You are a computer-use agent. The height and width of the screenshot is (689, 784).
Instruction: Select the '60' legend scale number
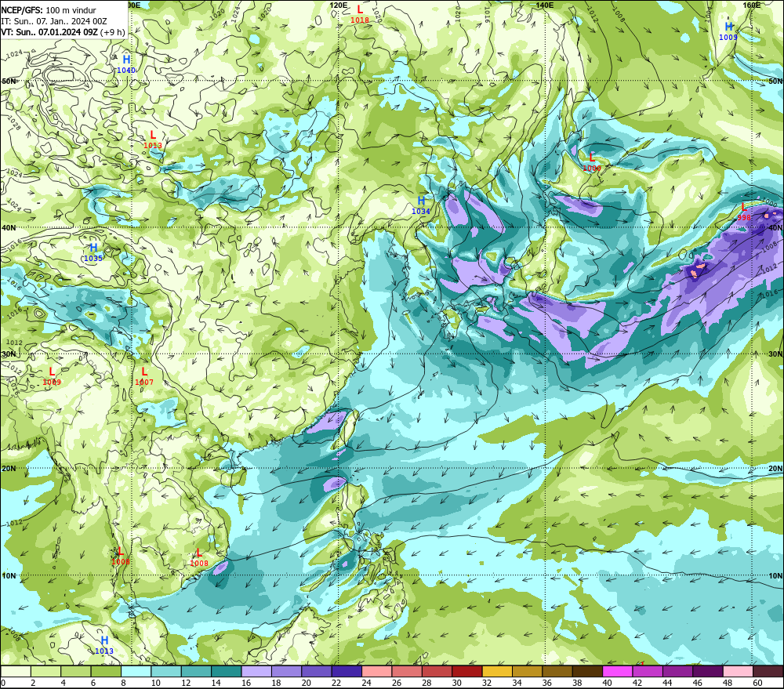tap(757, 683)
